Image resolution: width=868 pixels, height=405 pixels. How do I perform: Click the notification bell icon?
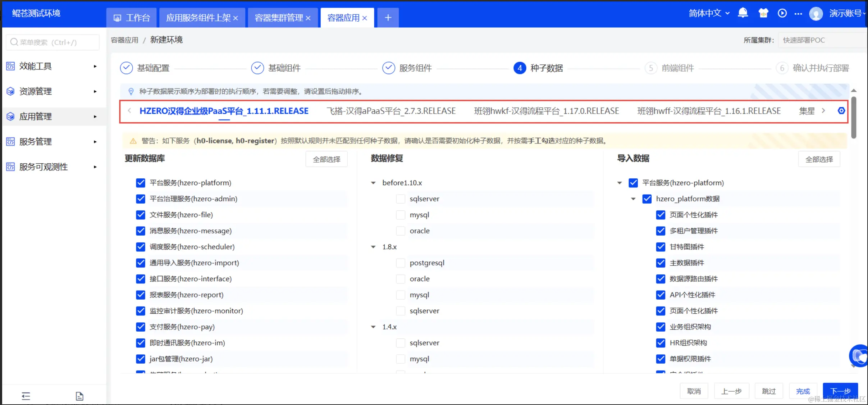[x=743, y=13]
